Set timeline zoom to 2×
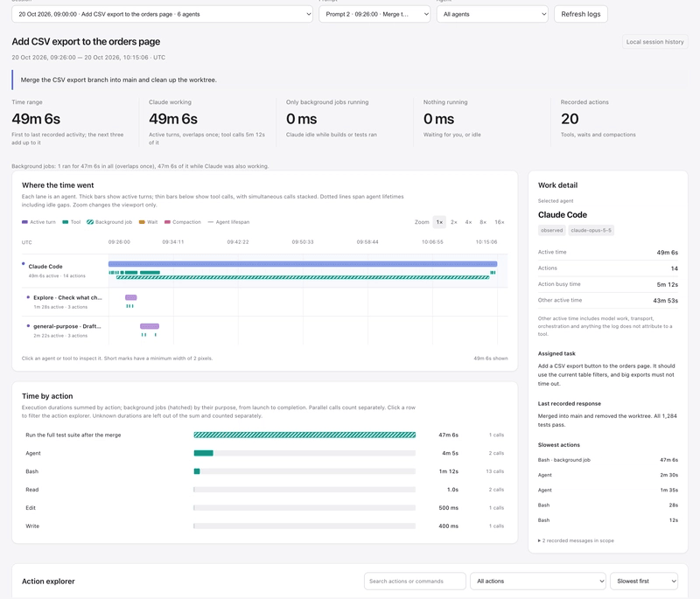 tap(454, 222)
